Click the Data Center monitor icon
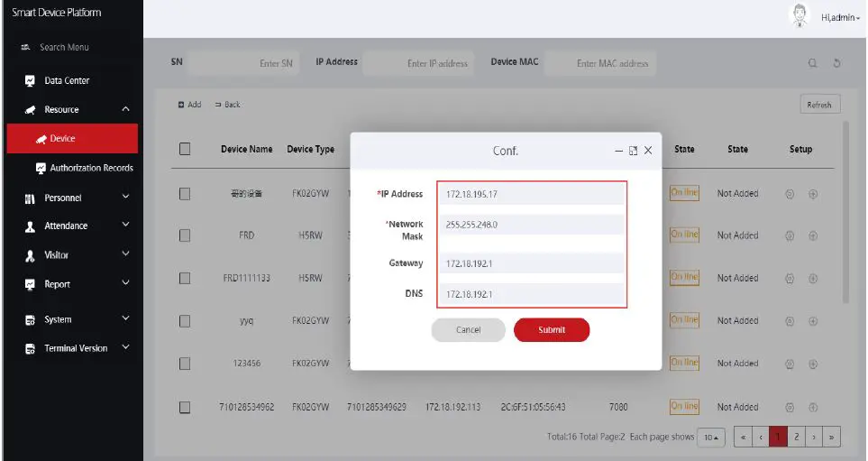 click(x=30, y=81)
